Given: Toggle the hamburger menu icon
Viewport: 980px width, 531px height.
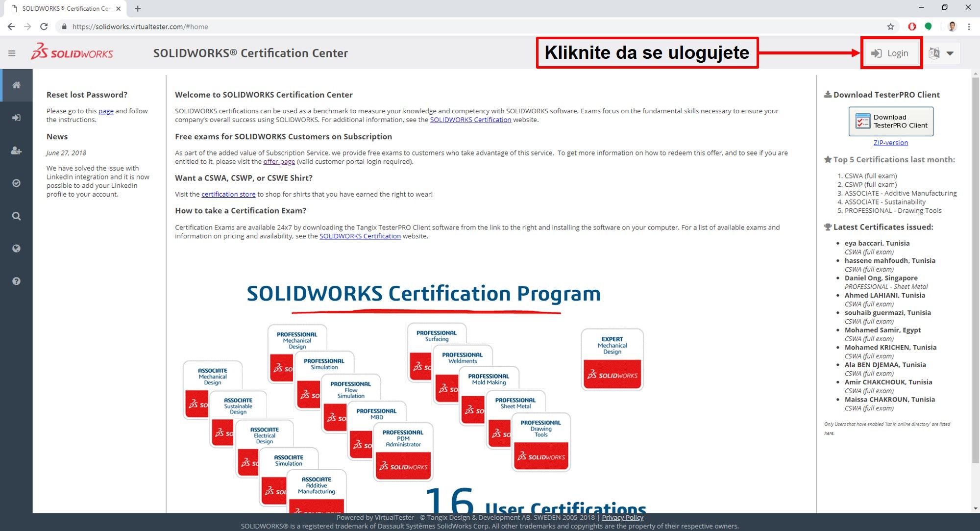Looking at the screenshot, I should pos(12,53).
